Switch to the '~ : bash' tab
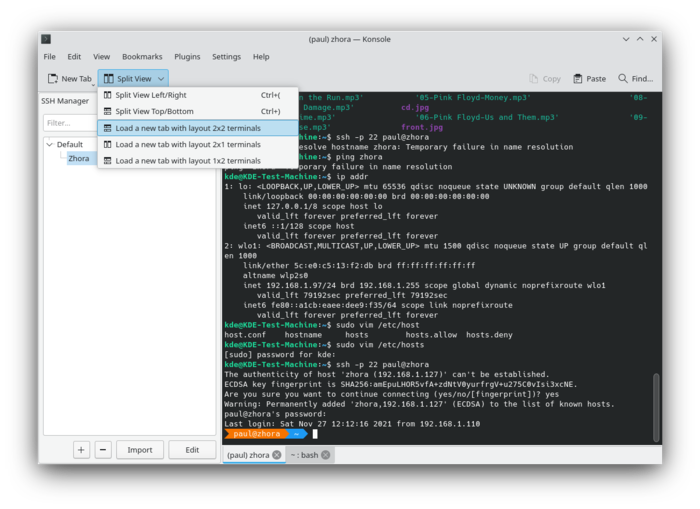This screenshot has height=509, width=700. point(304,455)
